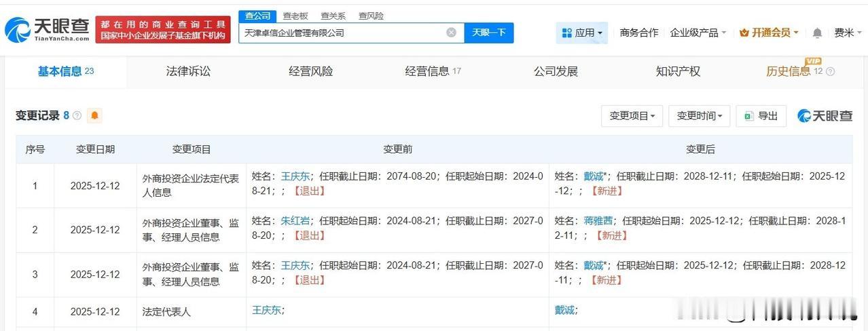This screenshot has width=868, height=331.
Task: Click the grid icon on the 应用 button
Action: pos(567,33)
